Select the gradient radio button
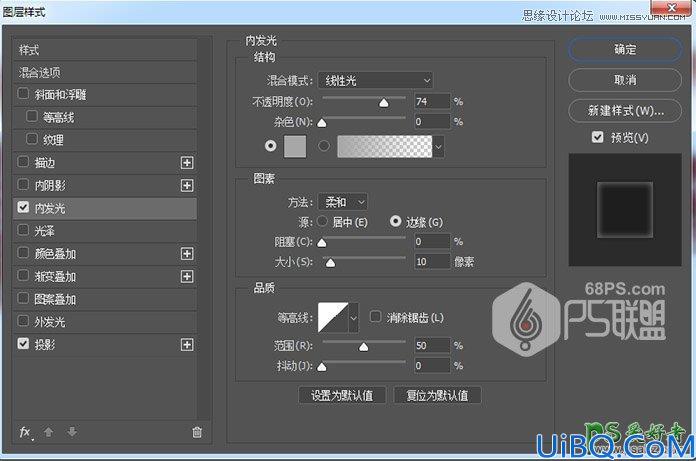Screen dimensions: 696x461 point(324,146)
